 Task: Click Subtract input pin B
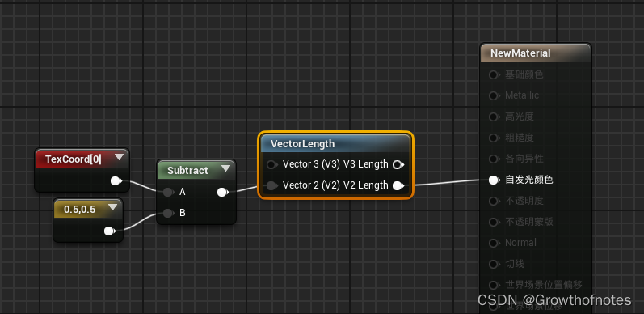[168, 213]
